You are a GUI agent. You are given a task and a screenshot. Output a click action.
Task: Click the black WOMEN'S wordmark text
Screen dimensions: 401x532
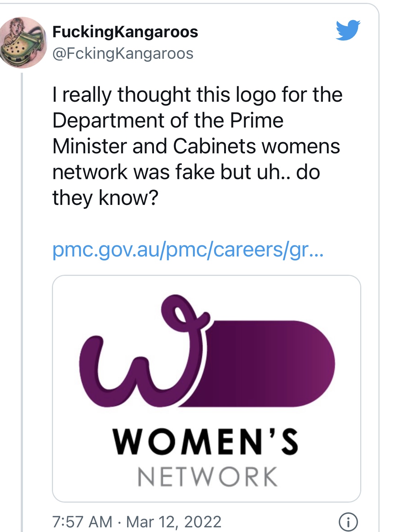(206, 441)
